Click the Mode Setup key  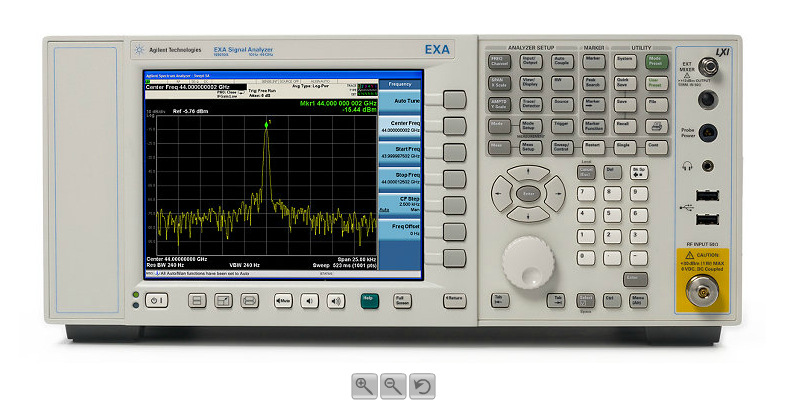click(x=530, y=126)
